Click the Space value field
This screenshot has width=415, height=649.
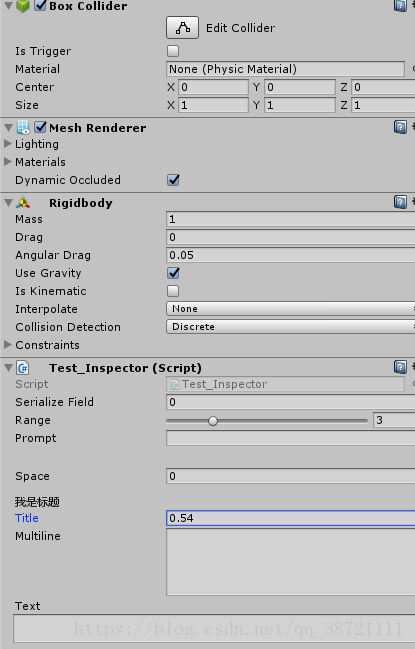point(290,476)
